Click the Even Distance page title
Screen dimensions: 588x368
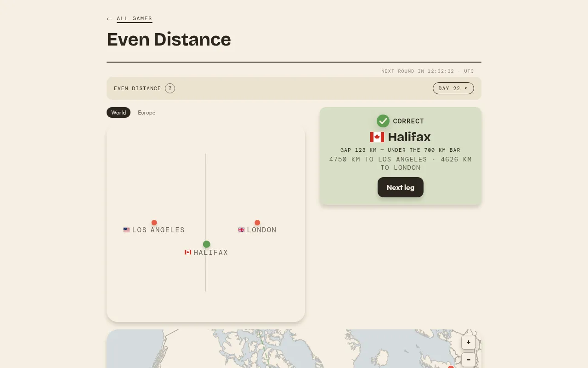pyautogui.click(x=169, y=40)
